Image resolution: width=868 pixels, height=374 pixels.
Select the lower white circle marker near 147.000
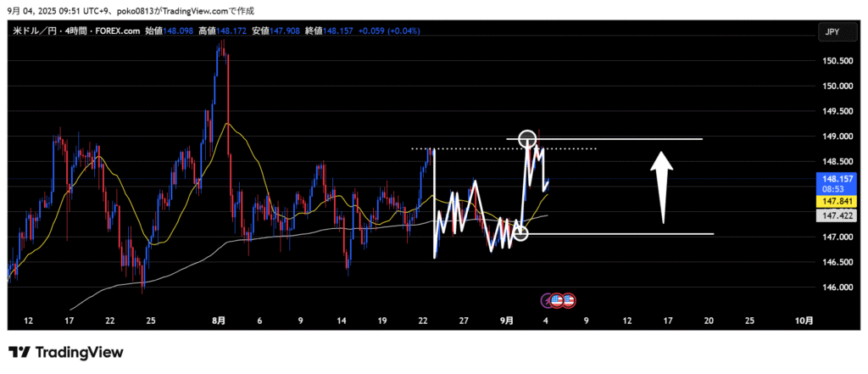(520, 233)
